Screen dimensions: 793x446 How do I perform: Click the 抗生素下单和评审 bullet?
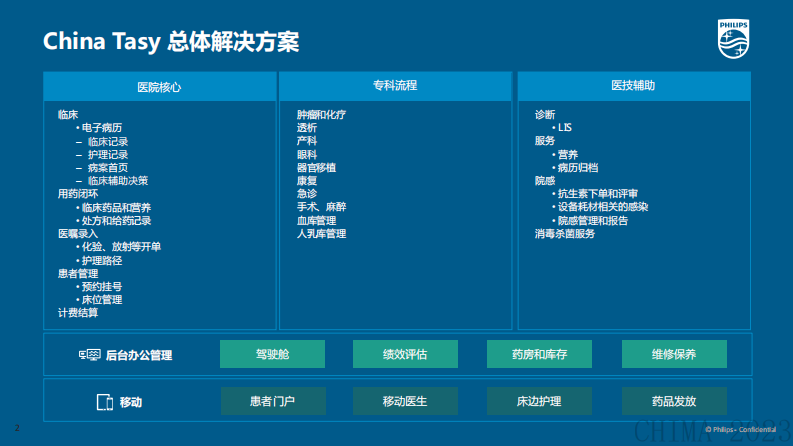[597, 194]
